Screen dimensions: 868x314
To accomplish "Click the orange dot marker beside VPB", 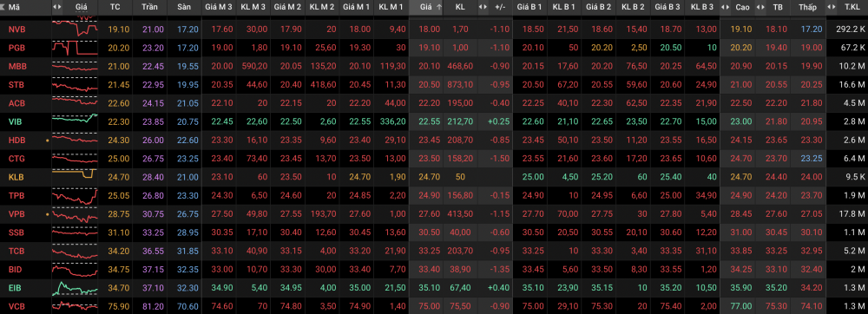I will tap(47, 214).
